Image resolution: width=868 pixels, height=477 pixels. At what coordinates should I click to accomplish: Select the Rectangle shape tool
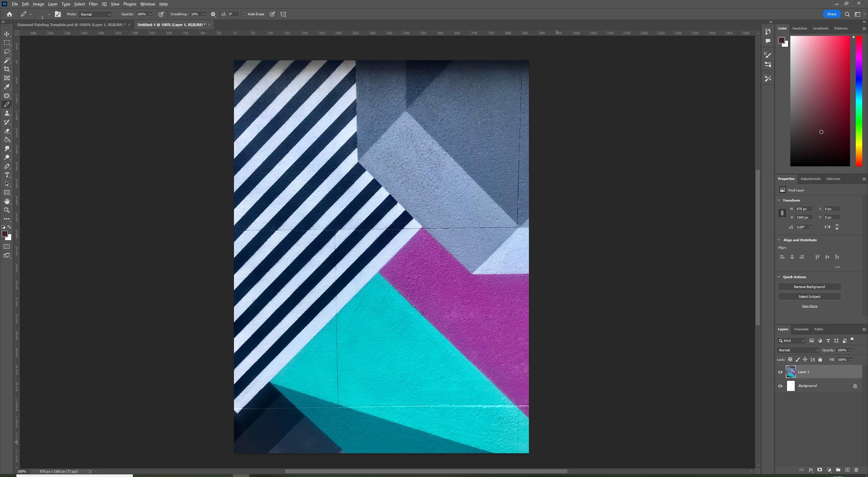pos(7,193)
